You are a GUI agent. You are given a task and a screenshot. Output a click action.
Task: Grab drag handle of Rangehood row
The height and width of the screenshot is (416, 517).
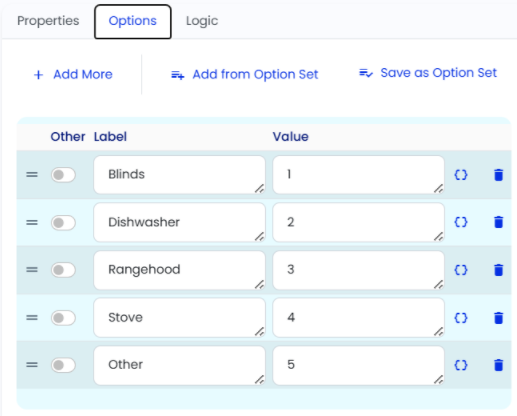[32, 270]
